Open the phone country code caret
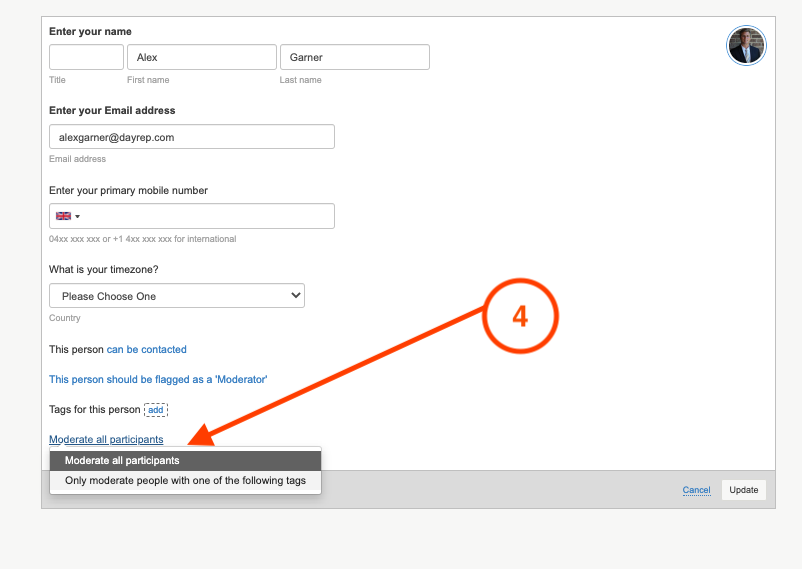Screen dimensions: 802x569 click(78, 216)
